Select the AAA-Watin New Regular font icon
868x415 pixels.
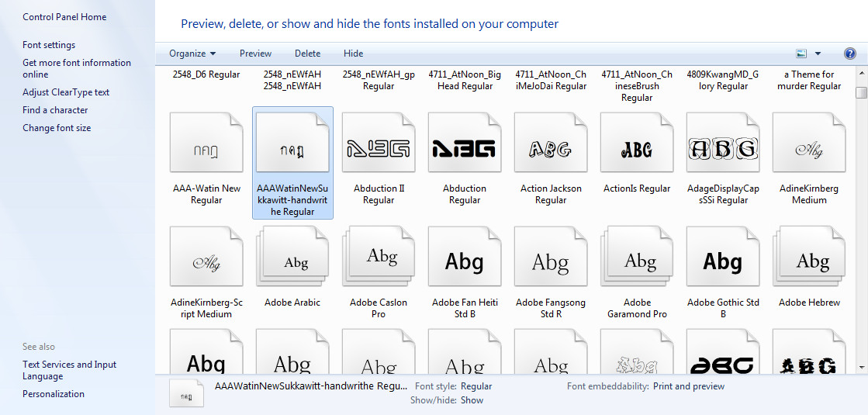point(206,143)
